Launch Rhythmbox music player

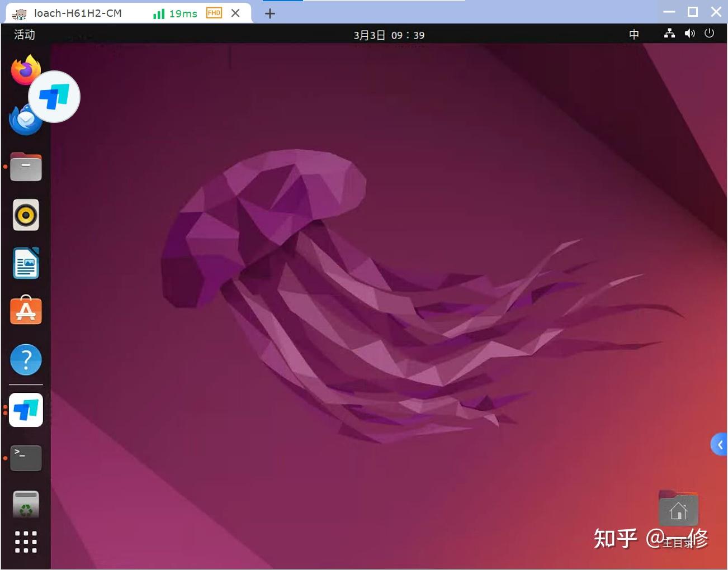pyautogui.click(x=26, y=215)
